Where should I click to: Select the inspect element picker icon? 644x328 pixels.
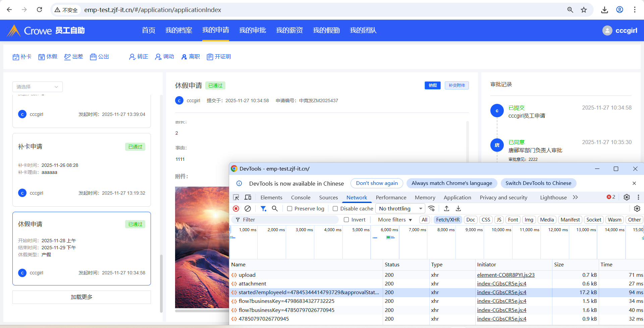236,197
